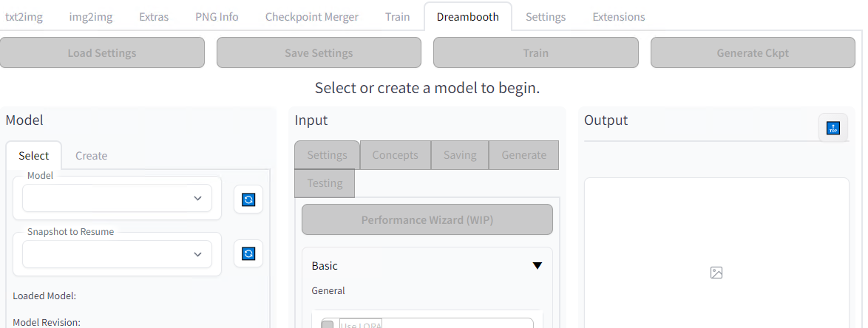Refresh the Model dropdown list
This screenshot has width=868, height=328.
248,199
